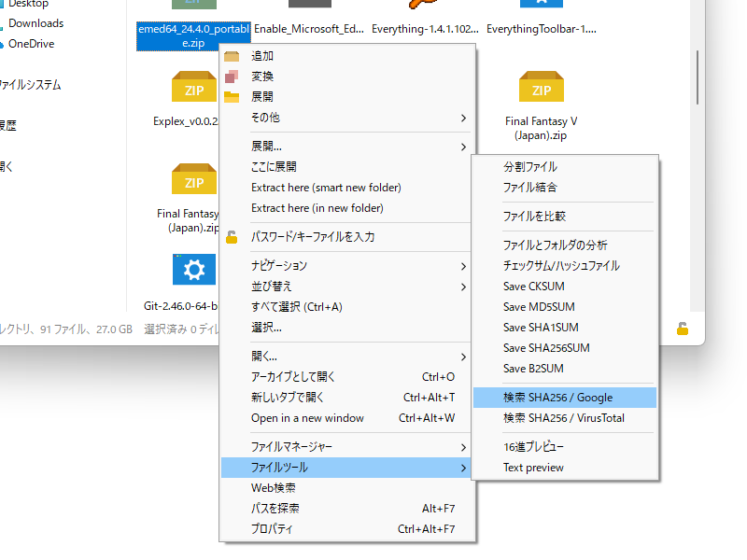The image size is (747, 560).
Task: Expand the ファイルツール submenu arrow
Action: click(463, 469)
